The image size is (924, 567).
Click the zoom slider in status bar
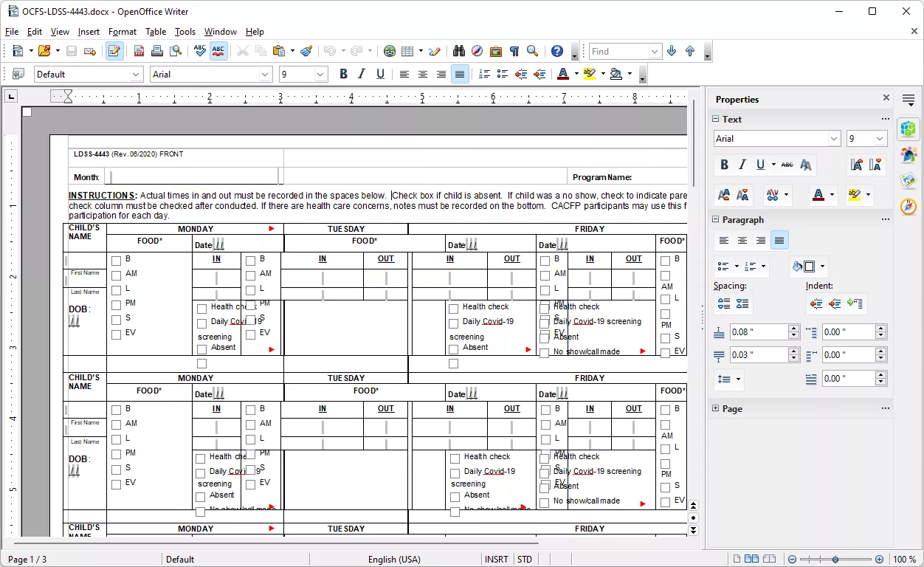pyautogui.click(x=835, y=560)
